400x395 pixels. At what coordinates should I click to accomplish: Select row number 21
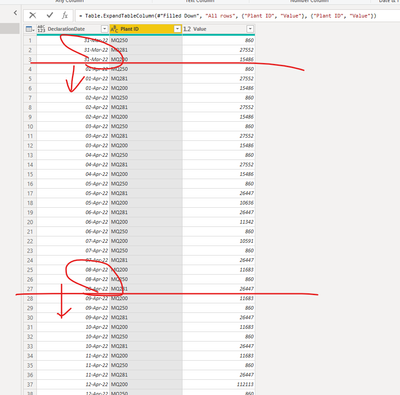(30, 231)
